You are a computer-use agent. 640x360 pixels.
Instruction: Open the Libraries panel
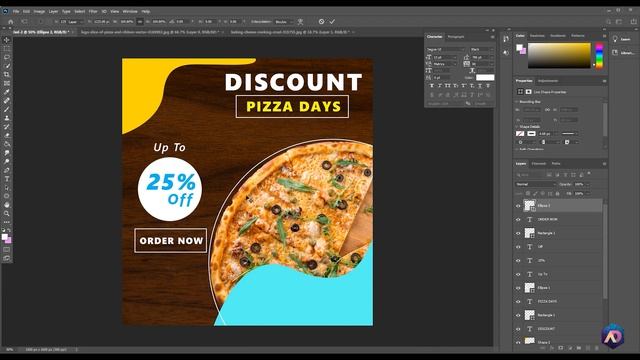click(x=622, y=53)
